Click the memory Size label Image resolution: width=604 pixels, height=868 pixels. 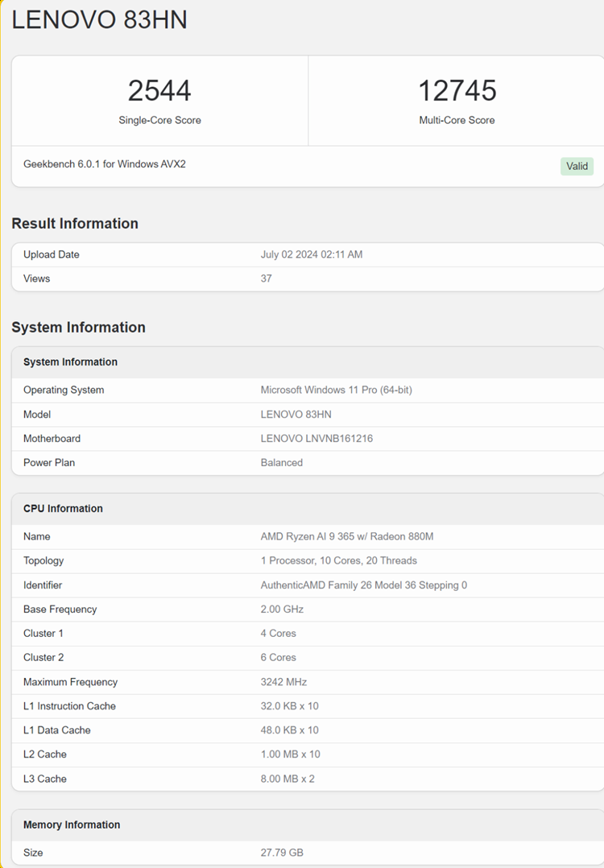[33, 853]
